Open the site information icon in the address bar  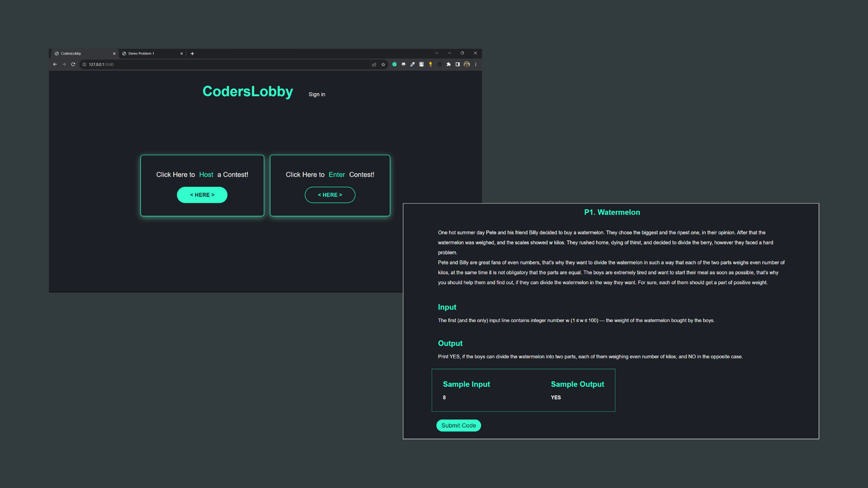84,65
